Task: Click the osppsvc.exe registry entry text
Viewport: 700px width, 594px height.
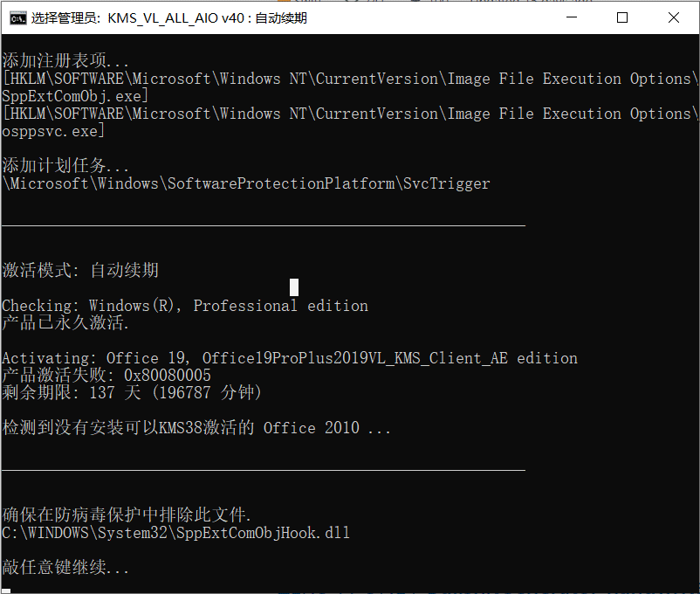Action: click(x=52, y=131)
